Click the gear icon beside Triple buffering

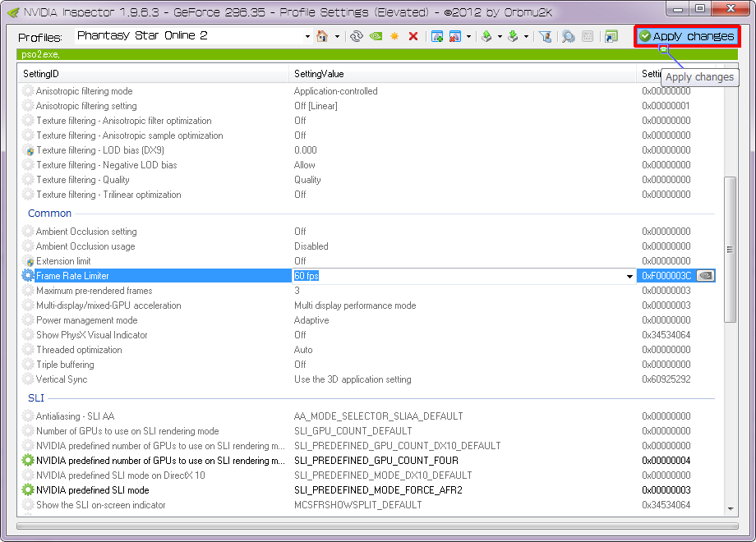28,365
